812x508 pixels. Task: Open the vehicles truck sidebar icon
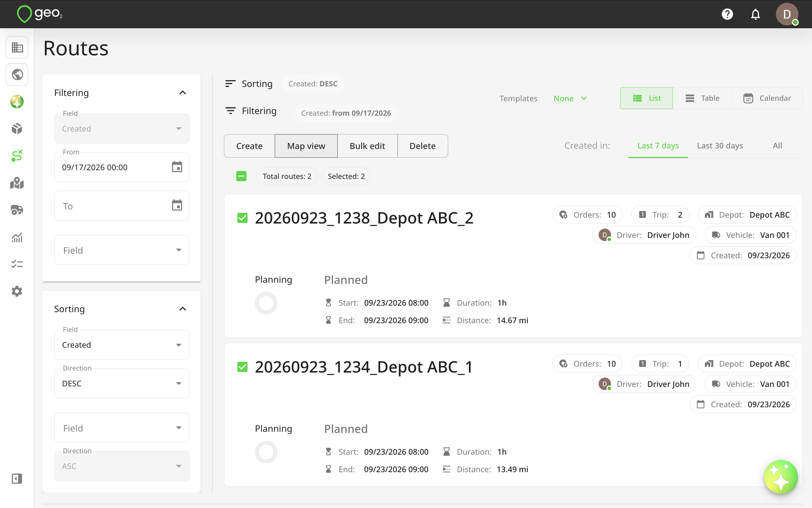[x=17, y=210]
